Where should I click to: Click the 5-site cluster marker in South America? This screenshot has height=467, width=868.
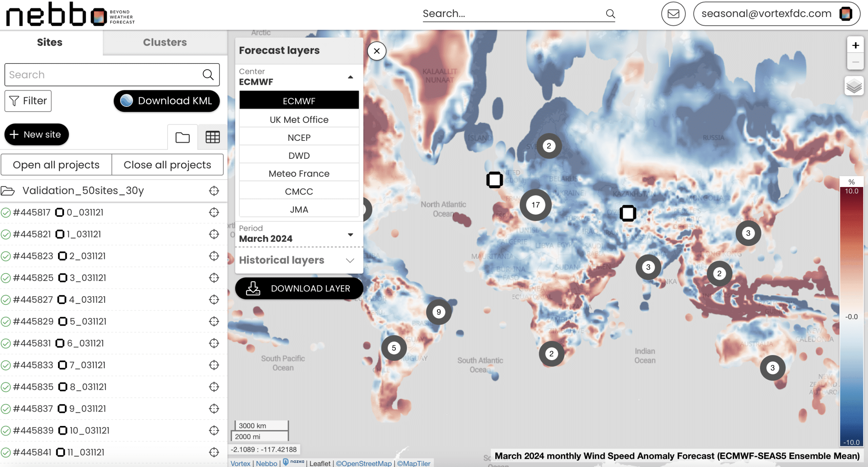click(394, 348)
